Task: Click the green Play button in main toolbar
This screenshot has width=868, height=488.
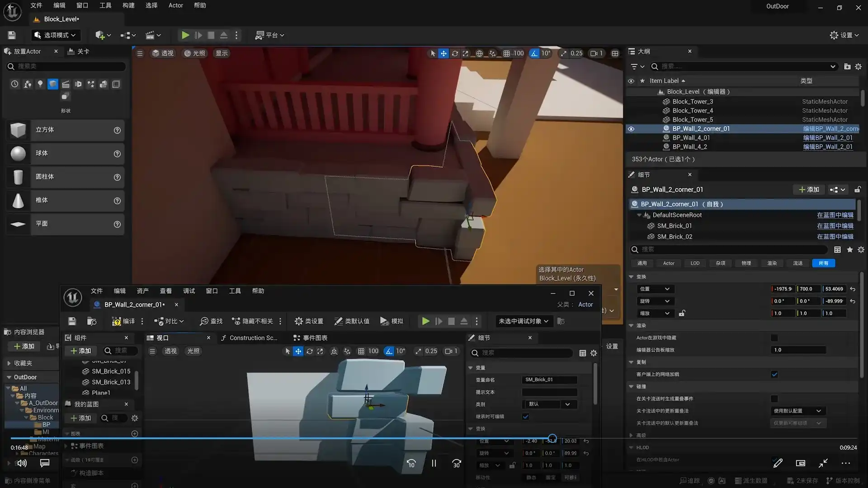Action: pos(185,35)
